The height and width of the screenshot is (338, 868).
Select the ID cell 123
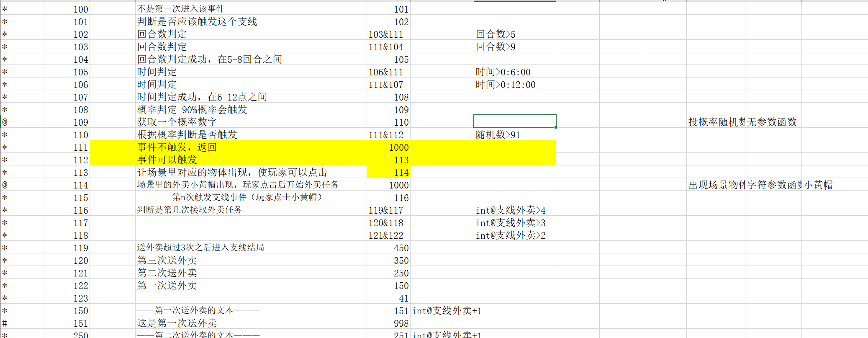67,297
